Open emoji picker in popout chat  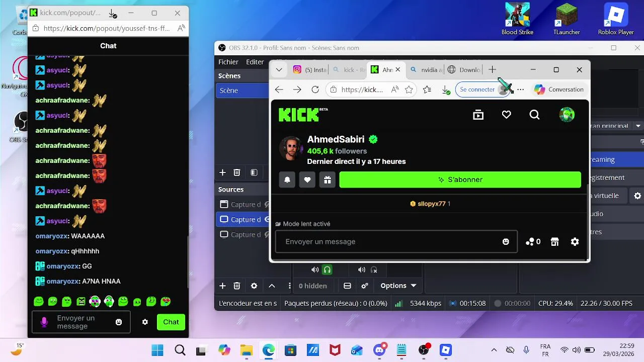(119, 322)
